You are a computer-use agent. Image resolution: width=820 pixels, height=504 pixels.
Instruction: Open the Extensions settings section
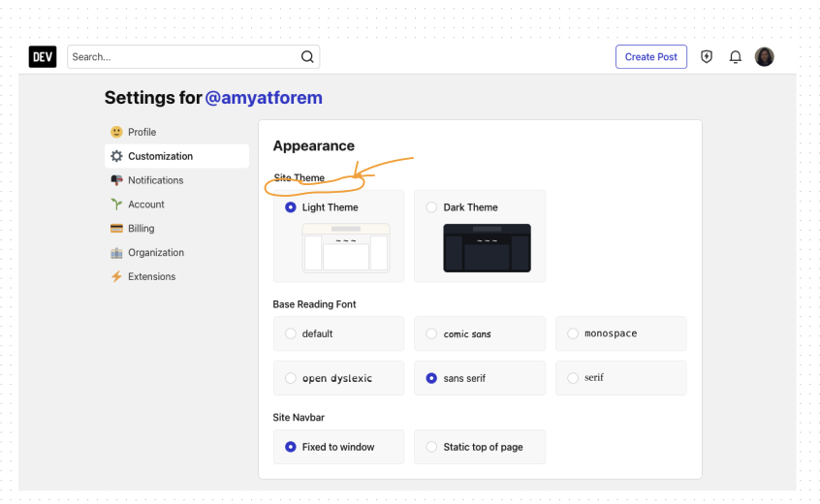[x=176, y=276]
